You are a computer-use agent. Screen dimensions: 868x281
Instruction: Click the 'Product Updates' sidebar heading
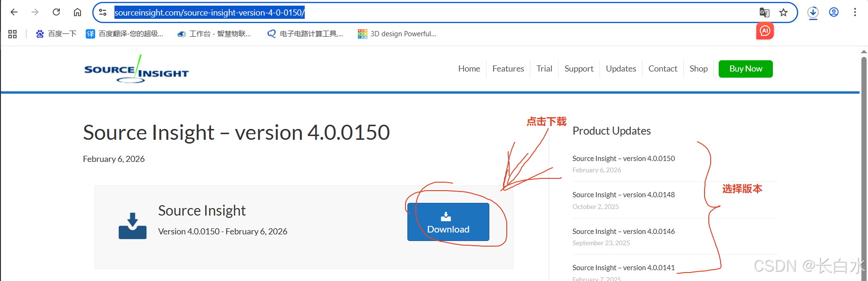611,131
